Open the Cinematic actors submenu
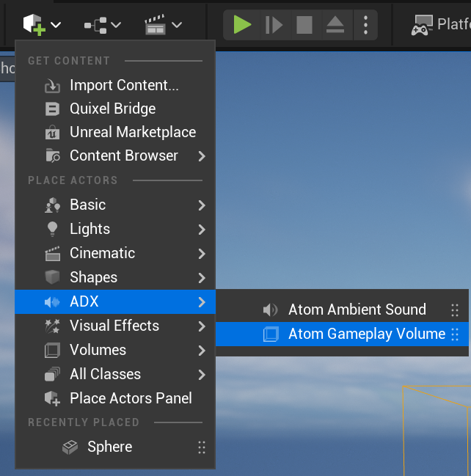Image resolution: width=471 pixels, height=476 pixels. (x=115, y=253)
